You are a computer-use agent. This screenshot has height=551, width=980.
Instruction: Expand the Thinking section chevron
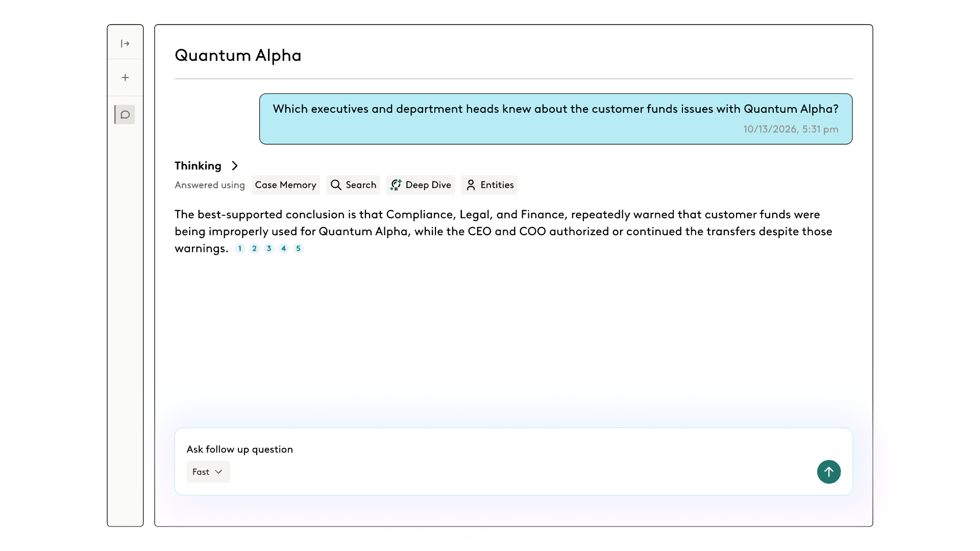[235, 166]
